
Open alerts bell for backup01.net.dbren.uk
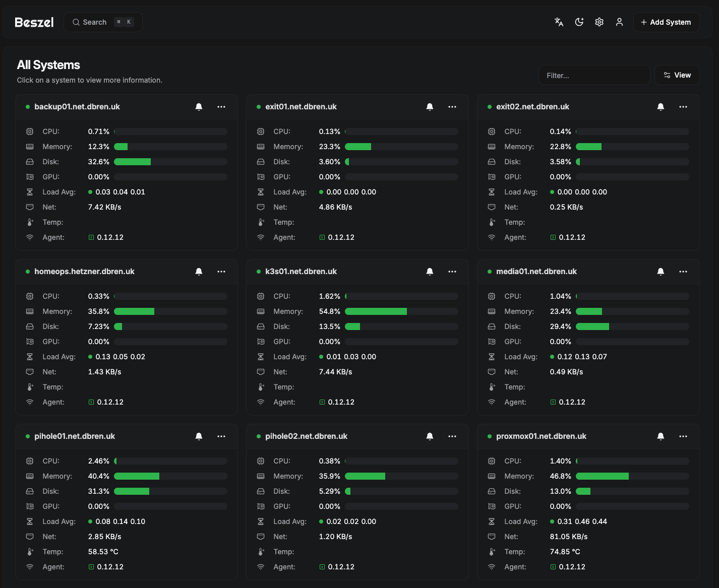(199, 107)
